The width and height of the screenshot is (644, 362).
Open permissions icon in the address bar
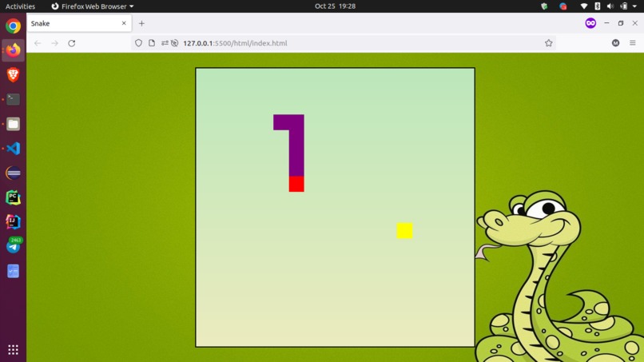165,43
